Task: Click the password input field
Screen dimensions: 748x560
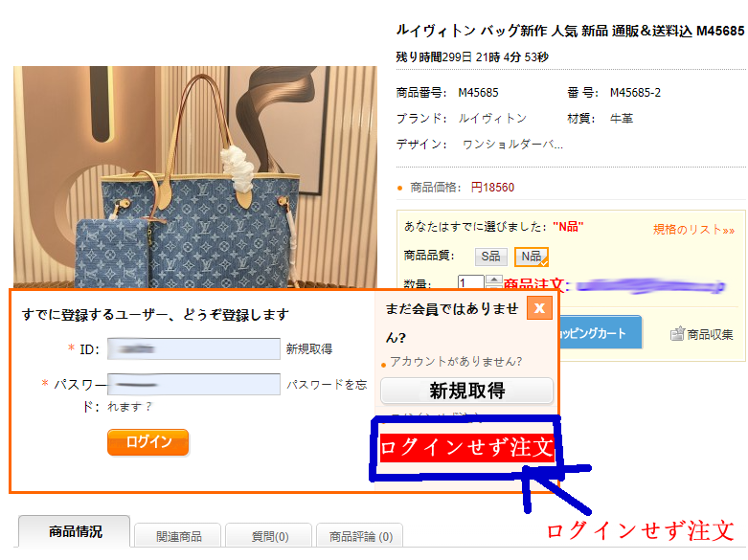Action: (193, 384)
